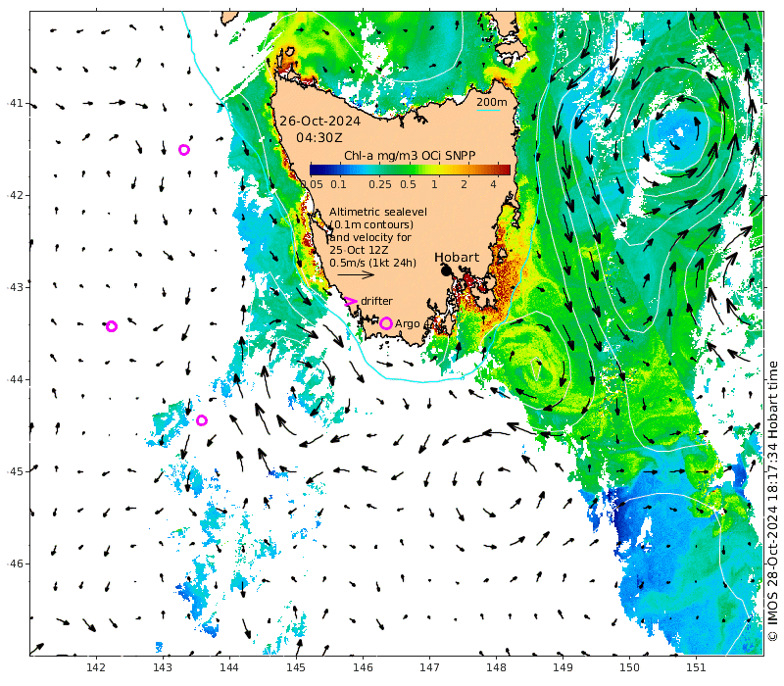Image resolution: width=784 pixels, height=686 pixels.
Task: Click longitude axis label 151
Action: pos(696,667)
